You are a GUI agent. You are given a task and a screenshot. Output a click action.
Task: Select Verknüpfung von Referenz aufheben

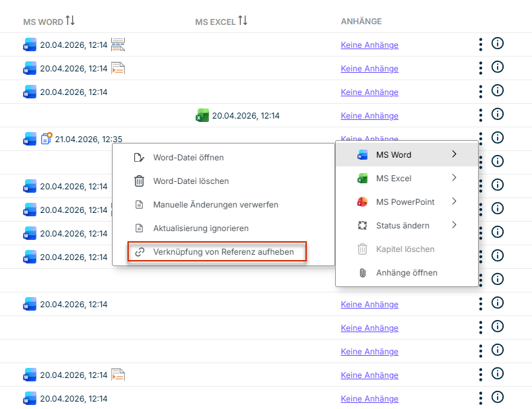[216, 252]
